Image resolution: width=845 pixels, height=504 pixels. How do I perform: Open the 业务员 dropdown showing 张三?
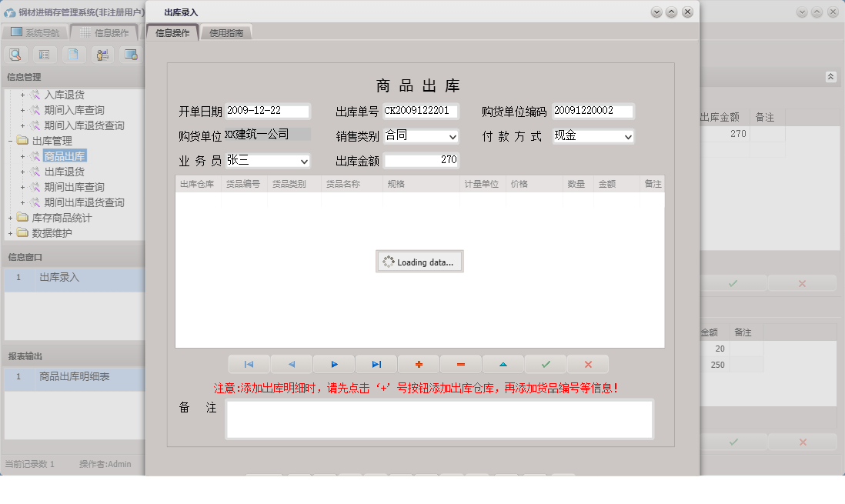305,161
